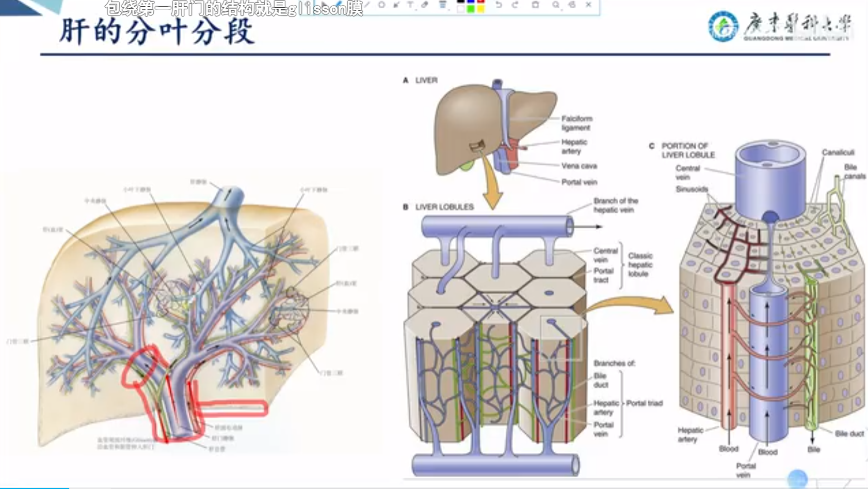868x489 pixels.
Task: Choose the yellow pen color
Action: pos(480,9)
